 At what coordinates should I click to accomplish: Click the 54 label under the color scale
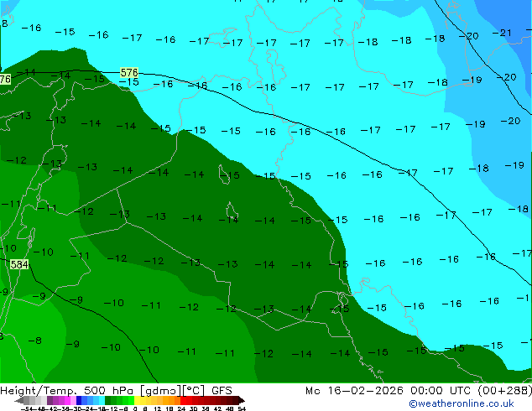pos(242,408)
